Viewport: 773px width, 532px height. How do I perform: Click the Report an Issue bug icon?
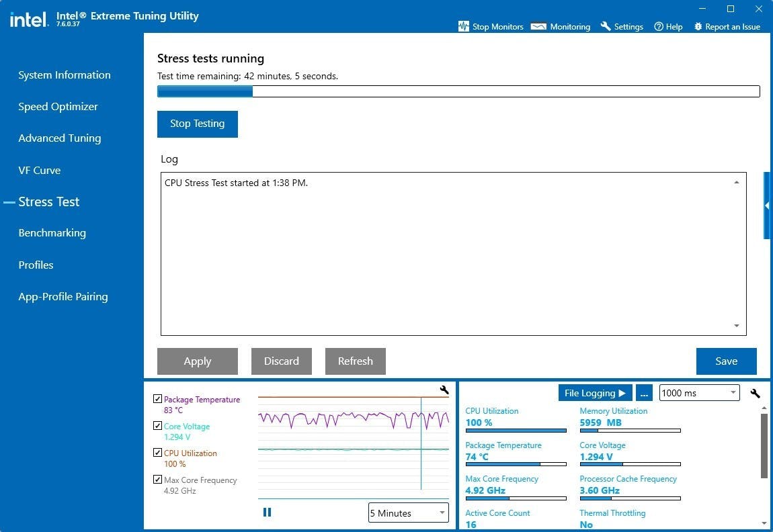pyautogui.click(x=698, y=27)
